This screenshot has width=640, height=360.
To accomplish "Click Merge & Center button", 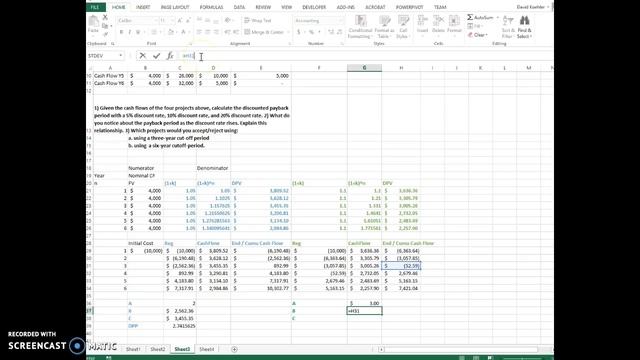I will [264, 32].
